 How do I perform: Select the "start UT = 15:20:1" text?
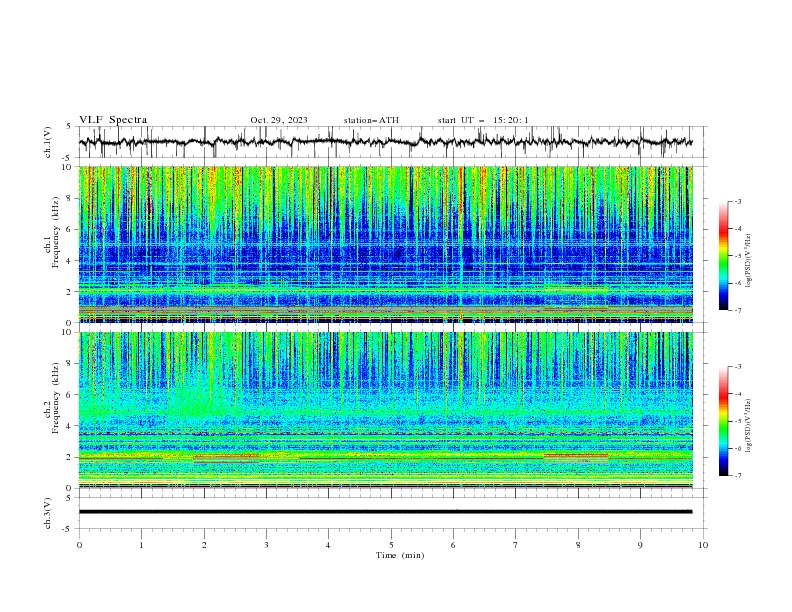483,120
